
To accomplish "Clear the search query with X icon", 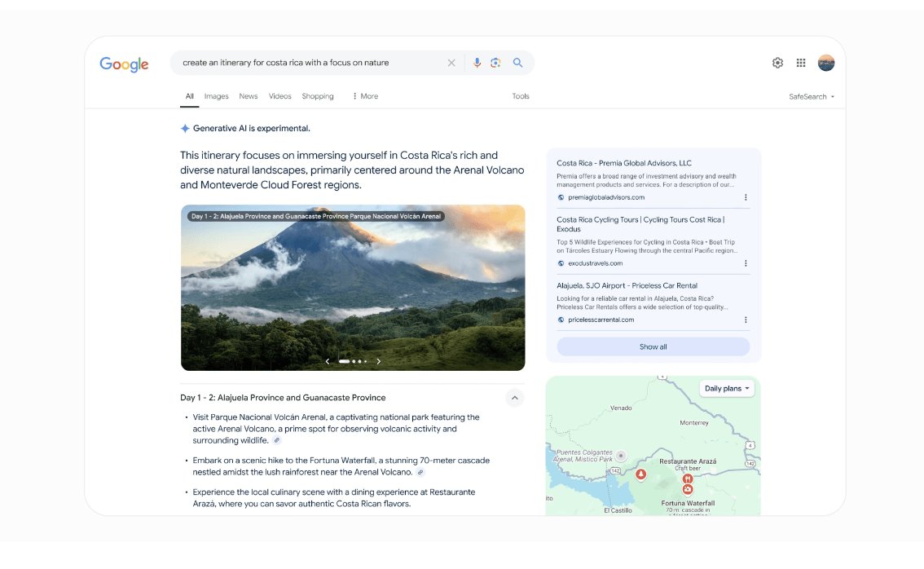I will coord(451,63).
